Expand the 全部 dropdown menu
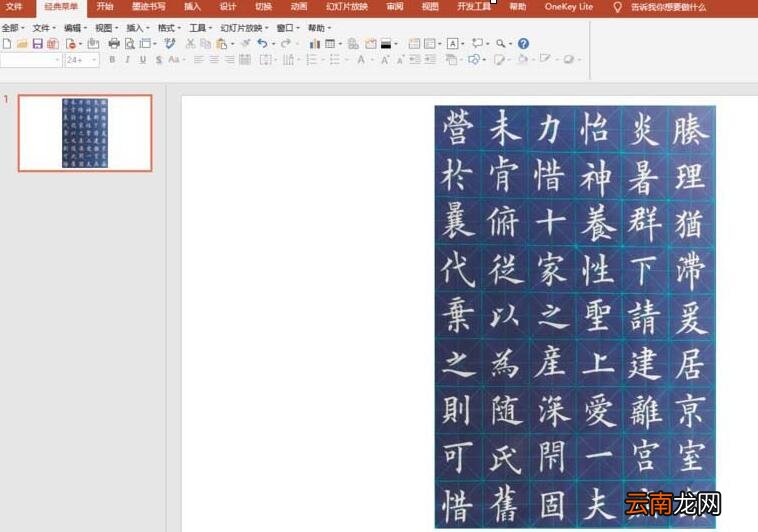This screenshot has width=758, height=532. (13, 29)
